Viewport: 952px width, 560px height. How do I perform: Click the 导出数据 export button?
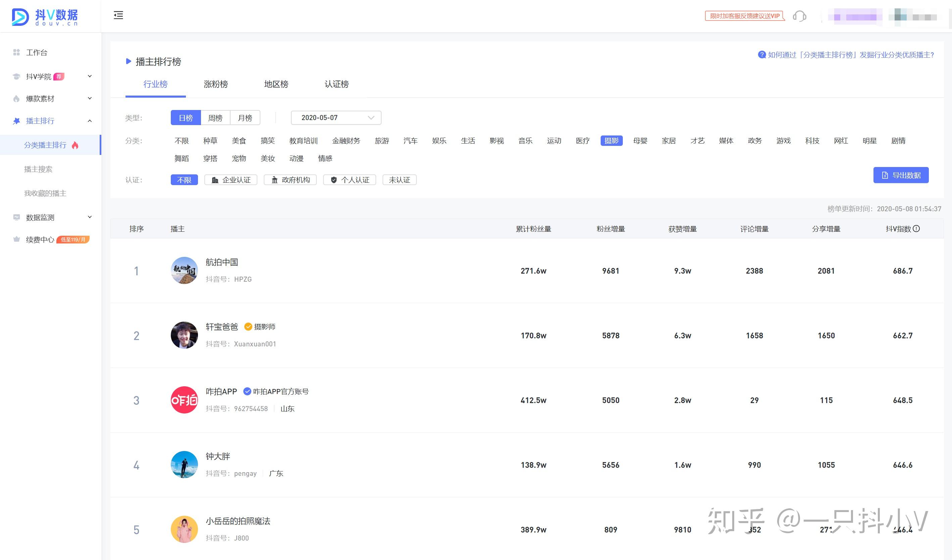[x=901, y=175]
